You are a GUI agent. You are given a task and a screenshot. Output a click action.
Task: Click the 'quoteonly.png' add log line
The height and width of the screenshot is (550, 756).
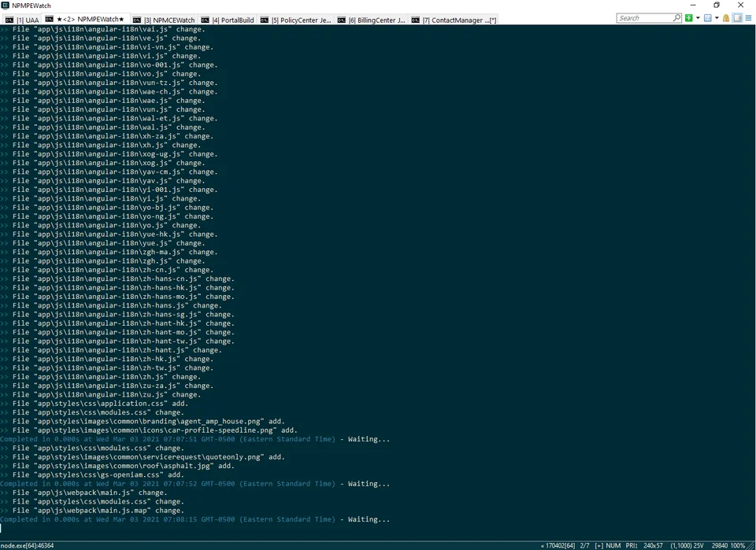tap(143, 457)
